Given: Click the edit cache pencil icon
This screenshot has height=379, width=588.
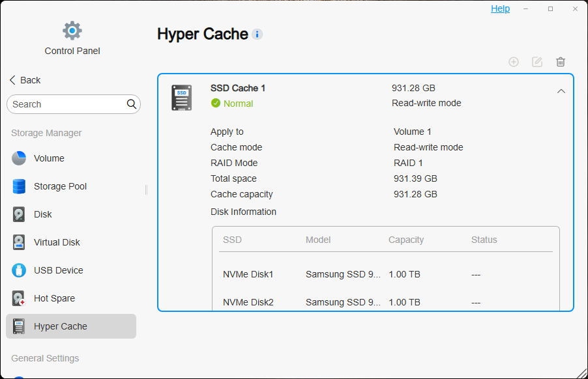Looking at the screenshot, I should coord(537,62).
